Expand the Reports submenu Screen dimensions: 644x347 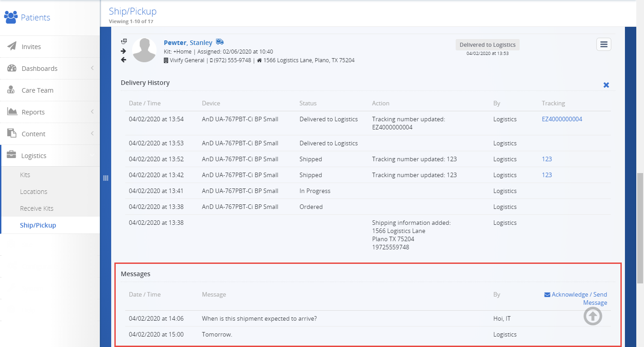coord(49,112)
